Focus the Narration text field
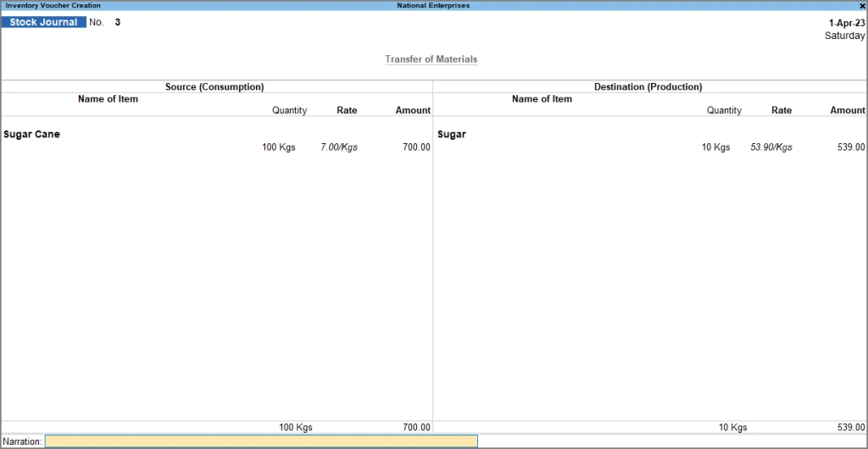 tap(261, 441)
